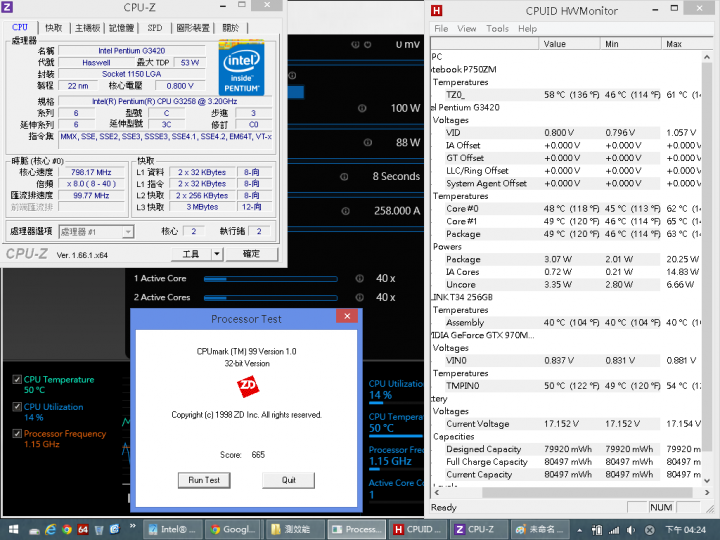Open the 快取 tab in CPU-Z
Image resolution: width=720 pixels, height=540 pixels.
[x=53, y=28]
